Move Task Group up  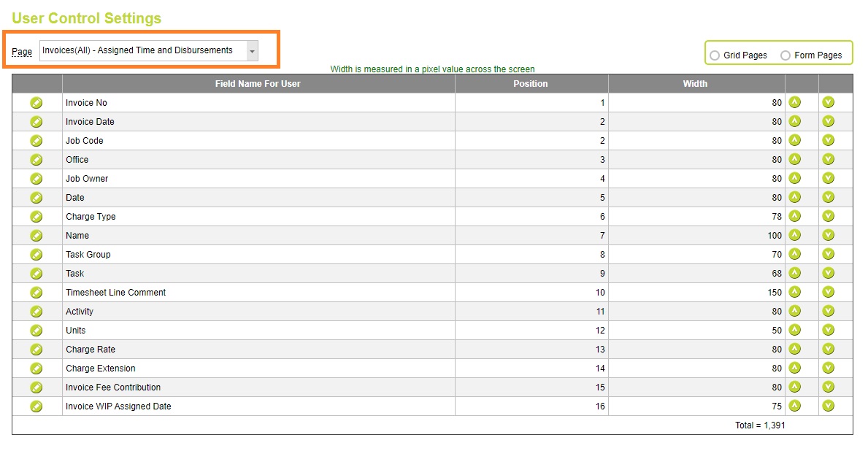[794, 254]
